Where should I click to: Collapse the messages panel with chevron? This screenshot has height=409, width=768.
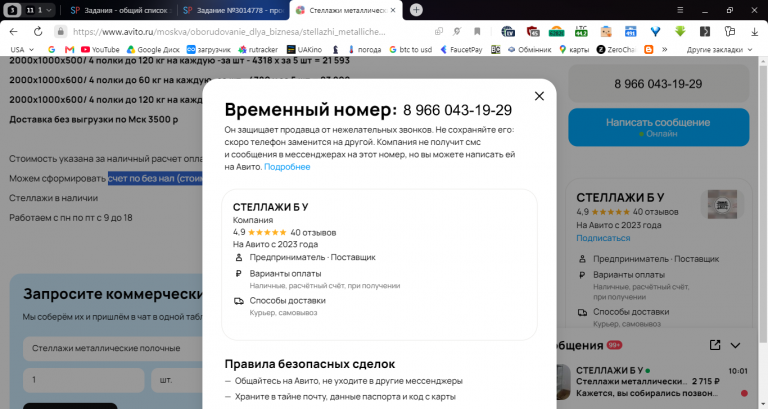[x=735, y=345]
